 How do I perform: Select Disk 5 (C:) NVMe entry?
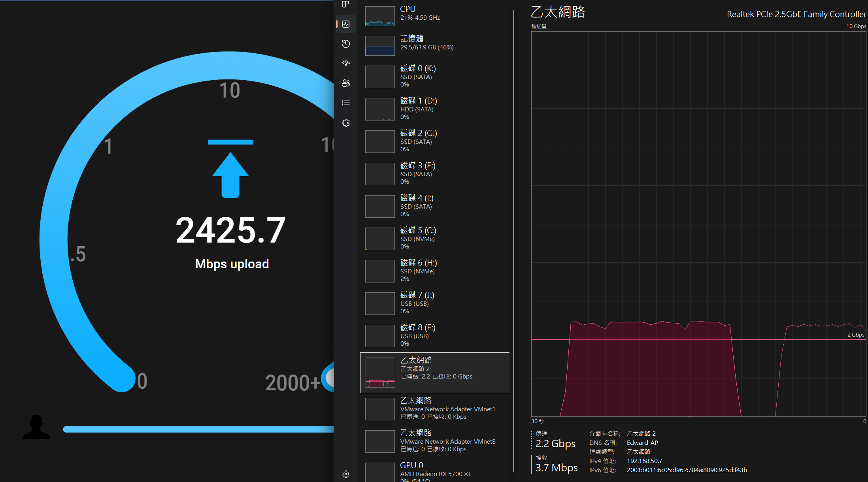(435, 238)
